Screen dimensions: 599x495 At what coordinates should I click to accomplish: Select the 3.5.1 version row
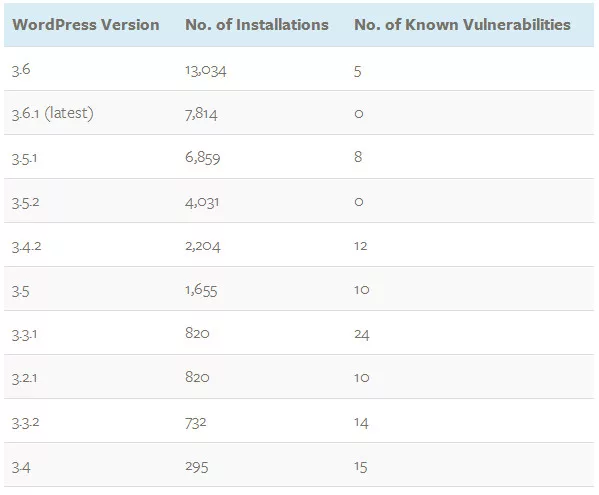pyautogui.click(x=299, y=157)
